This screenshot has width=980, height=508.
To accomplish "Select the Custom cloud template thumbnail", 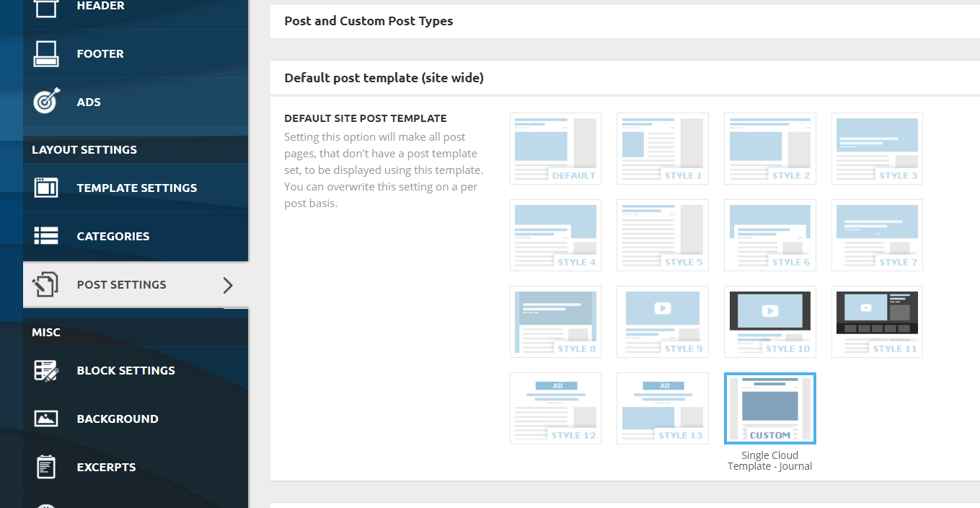I will tap(770, 408).
